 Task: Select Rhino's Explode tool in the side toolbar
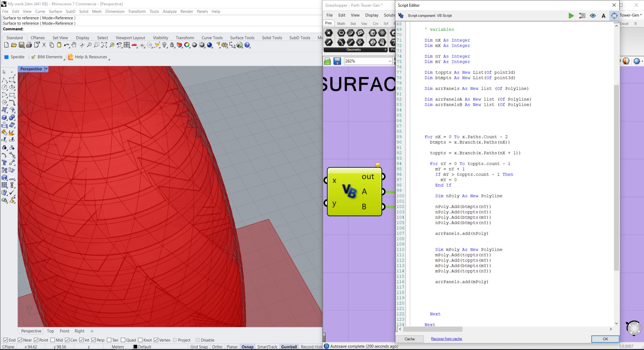pyautogui.click(x=12, y=133)
